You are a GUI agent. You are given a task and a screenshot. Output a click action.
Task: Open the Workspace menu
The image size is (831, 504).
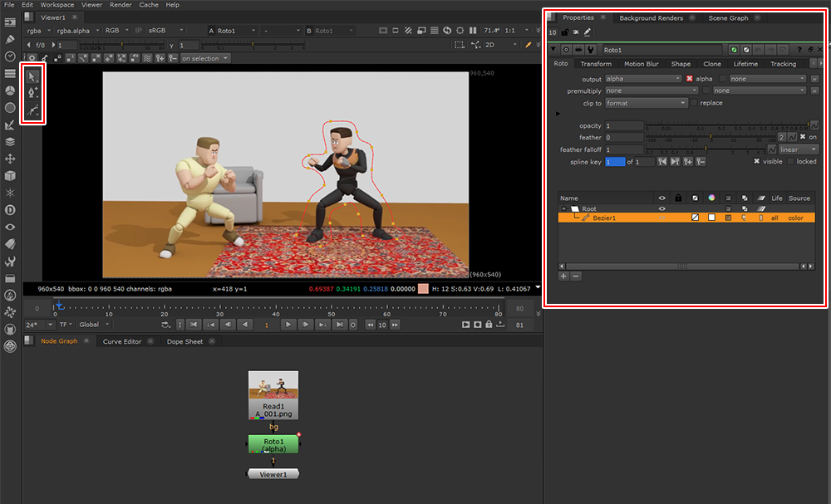57,4
